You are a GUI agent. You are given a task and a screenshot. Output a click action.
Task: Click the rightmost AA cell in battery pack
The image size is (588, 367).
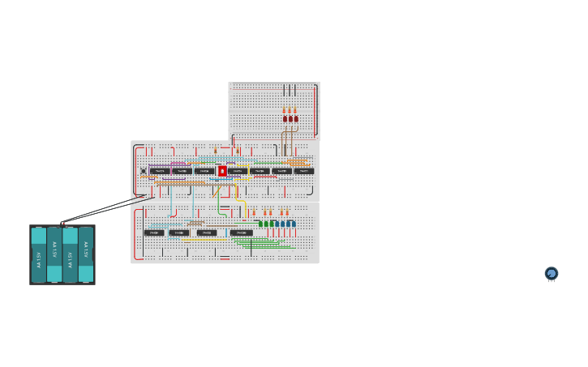(x=86, y=254)
